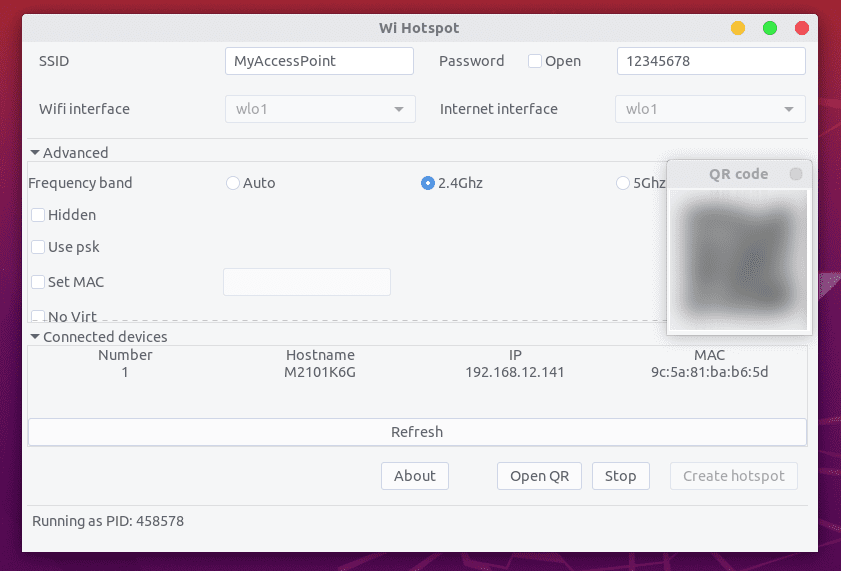Click the Frequency band label
This screenshot has width=841, height=571.
pyautogui.click(x=80, y=183)
